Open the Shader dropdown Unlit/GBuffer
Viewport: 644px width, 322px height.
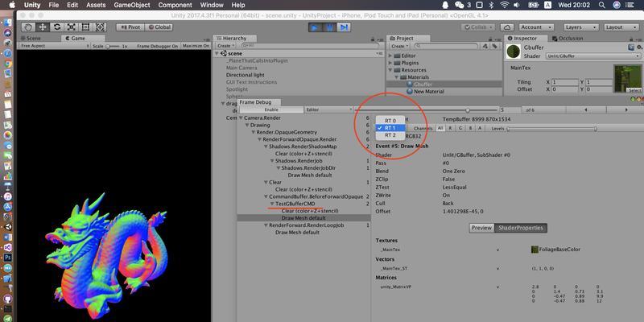click(x=593, y=56)
